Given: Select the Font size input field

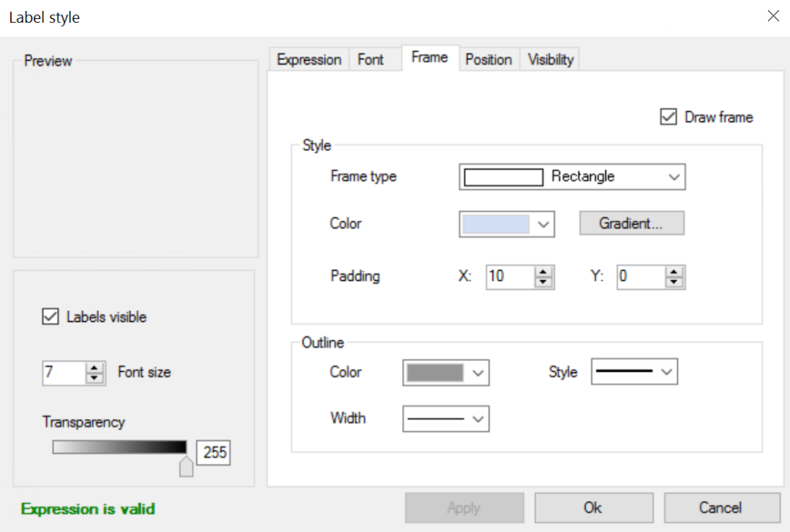Looking at the screenshot, I should coord(63,372).
